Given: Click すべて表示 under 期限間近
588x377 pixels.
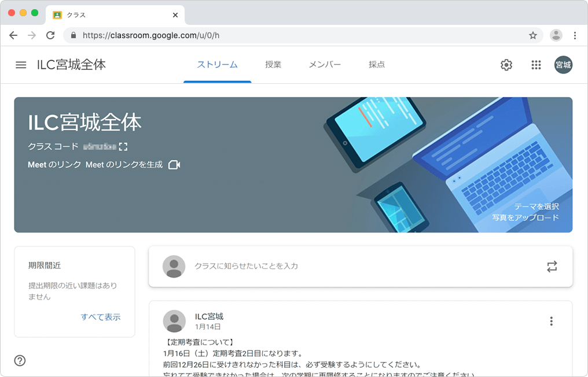Looking at the screenshot, I should (101, 317).
